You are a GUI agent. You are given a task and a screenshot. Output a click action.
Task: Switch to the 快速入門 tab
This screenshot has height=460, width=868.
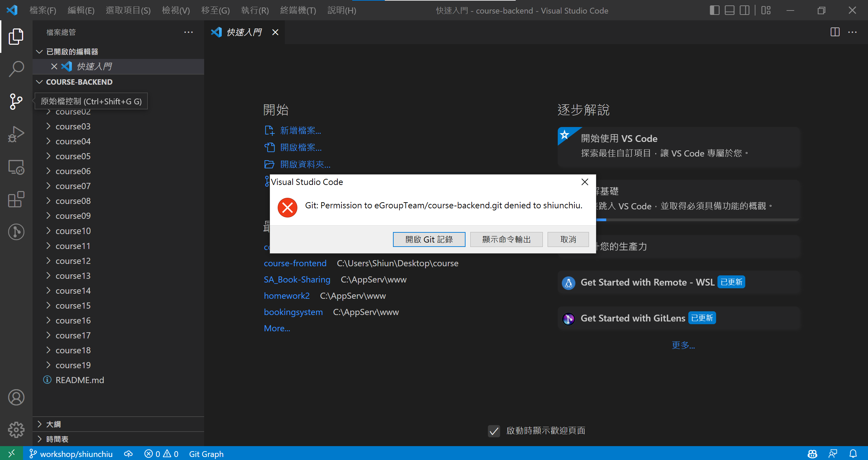tap(244, 32)
